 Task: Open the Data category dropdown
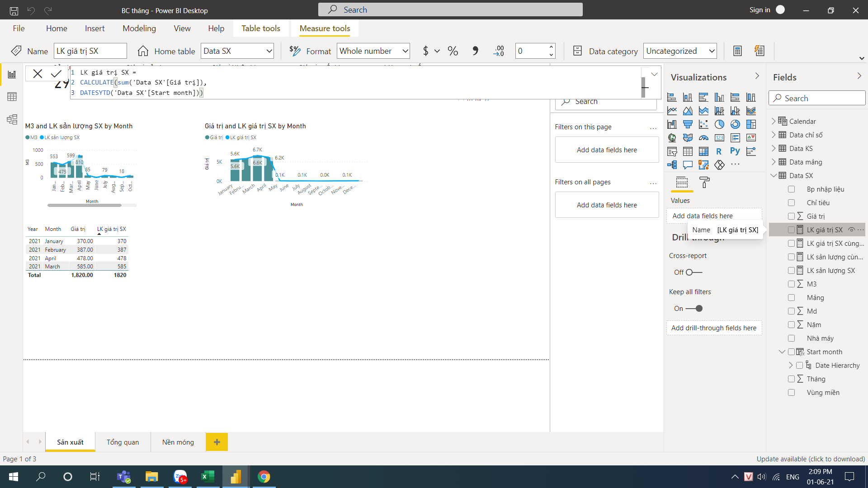(x=680, y=51)
